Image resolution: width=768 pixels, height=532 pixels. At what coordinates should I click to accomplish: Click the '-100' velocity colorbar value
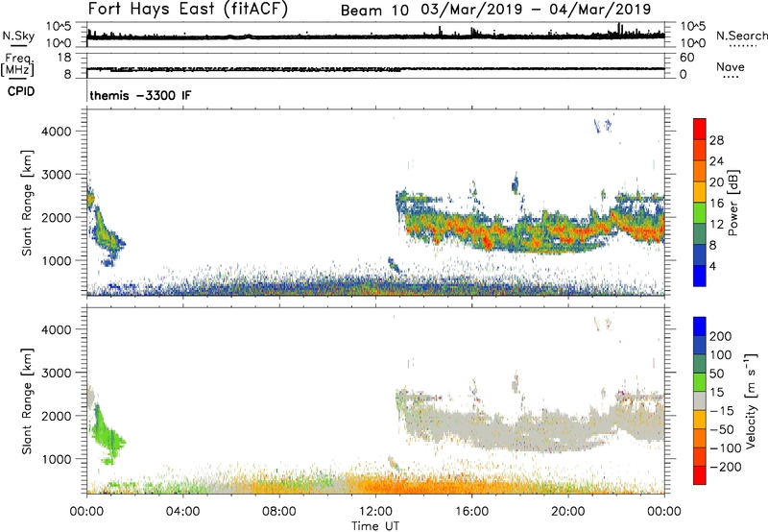[726, 448]
